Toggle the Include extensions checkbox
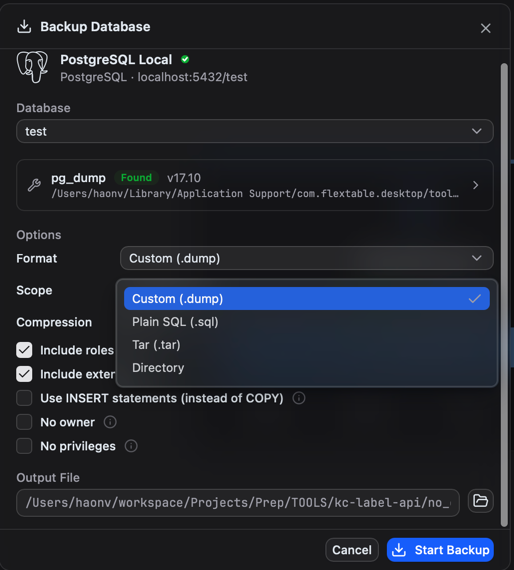The image size is (514, 570). pos(24,374)
